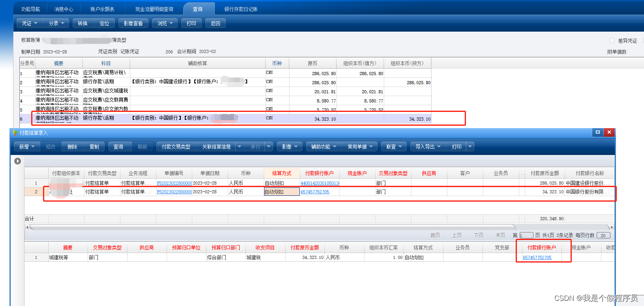
Task: Click the left scroll arrow of payment grid
Action: pos(27,227)
